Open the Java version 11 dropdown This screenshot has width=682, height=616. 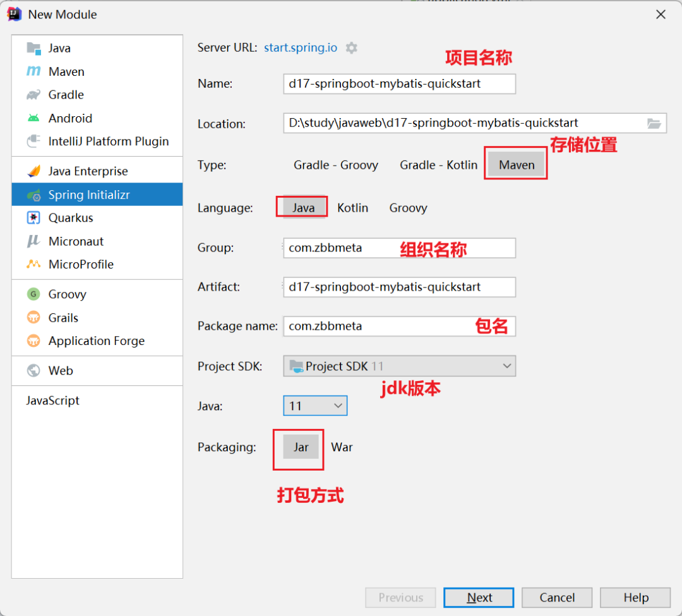click(x=315, y=406)
